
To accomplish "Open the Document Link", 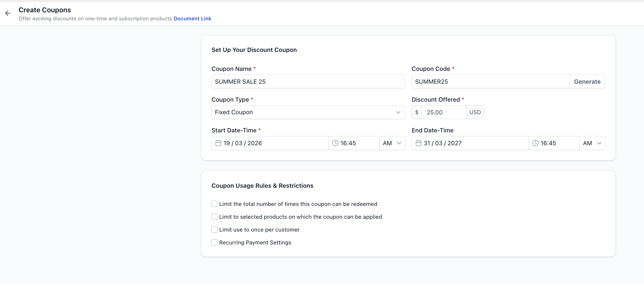I will click(x=192, y=18).
